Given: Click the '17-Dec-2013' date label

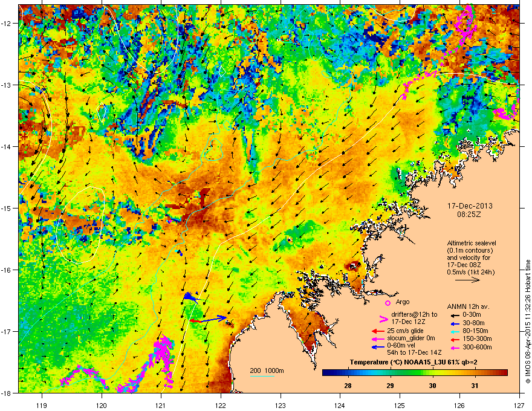Looking at the screenshot, I should click(x=470, y=206).
